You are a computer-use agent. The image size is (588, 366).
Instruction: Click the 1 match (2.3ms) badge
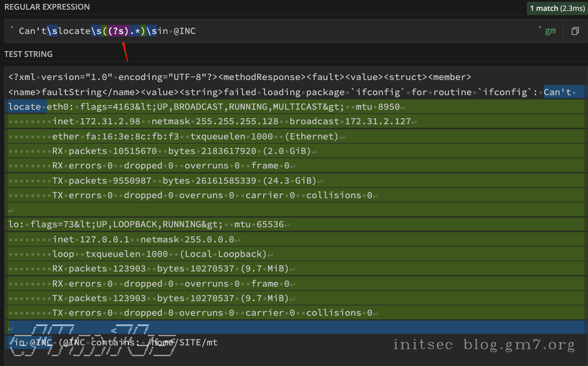(557, 8)
